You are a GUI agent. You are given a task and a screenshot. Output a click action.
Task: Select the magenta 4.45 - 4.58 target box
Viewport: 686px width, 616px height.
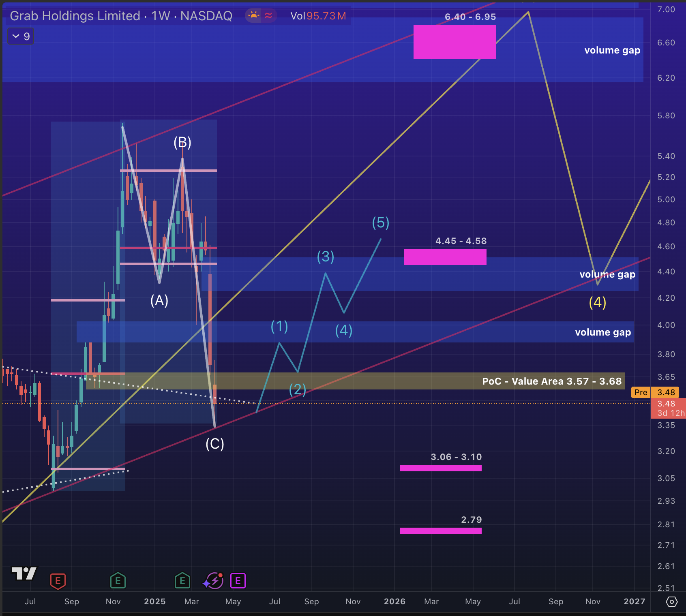pos(445,257)
